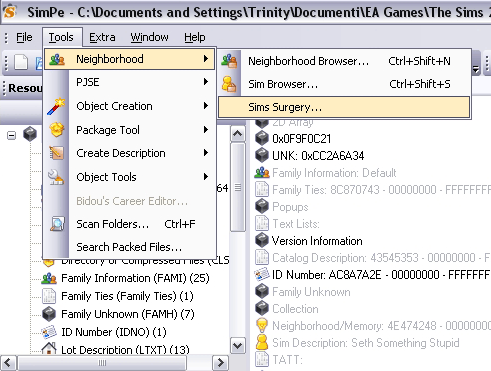Click the Family Ties tree document icon
491x371 pixels.
pos(49,296)
